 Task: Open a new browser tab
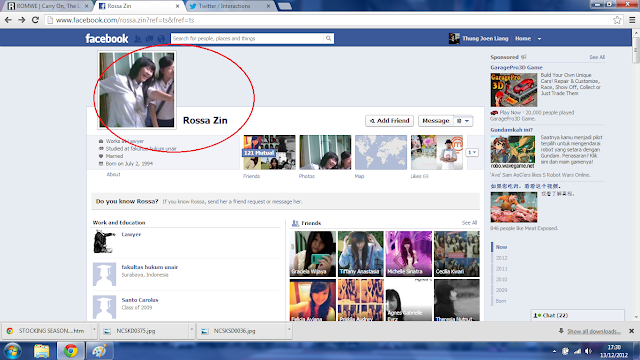tap(284, 6)
